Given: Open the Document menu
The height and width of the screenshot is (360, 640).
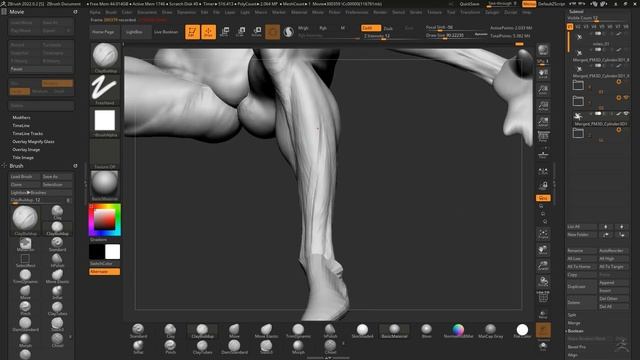Looking at the screenshot, I should point(147,12).
